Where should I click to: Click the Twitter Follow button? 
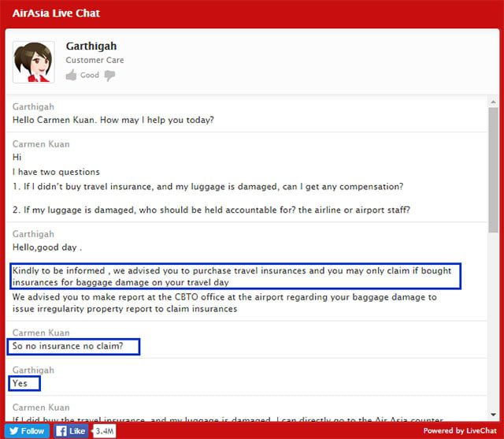point(27,431)
